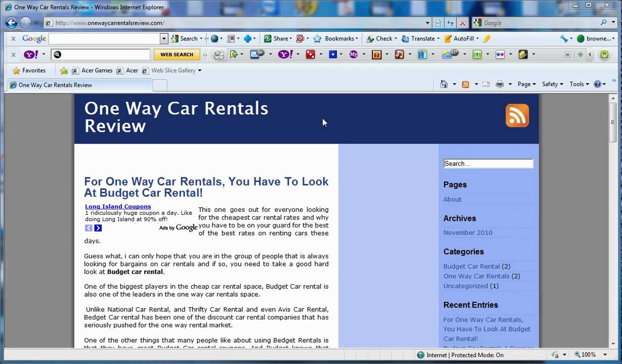Click the red dice games icon on Yahoo toolbar
The width and height of the screenshot is (622, 364).
(x=310, y=54)
